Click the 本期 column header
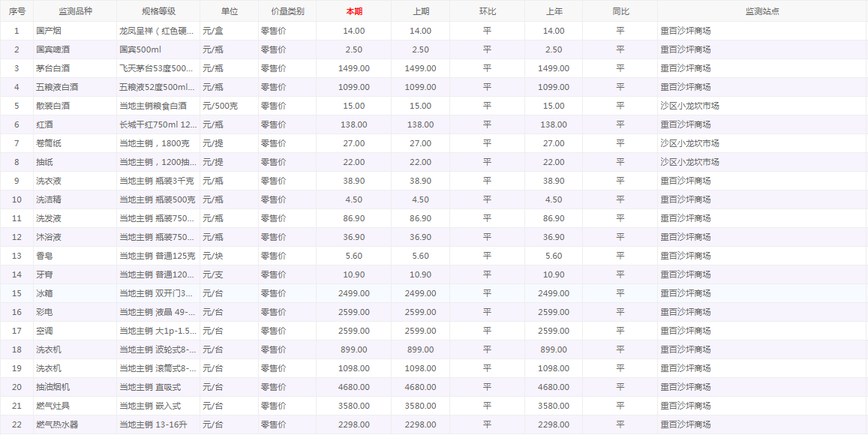Viewport: 868px width, 435px height. pyautogui.click(x=353, y=11)
